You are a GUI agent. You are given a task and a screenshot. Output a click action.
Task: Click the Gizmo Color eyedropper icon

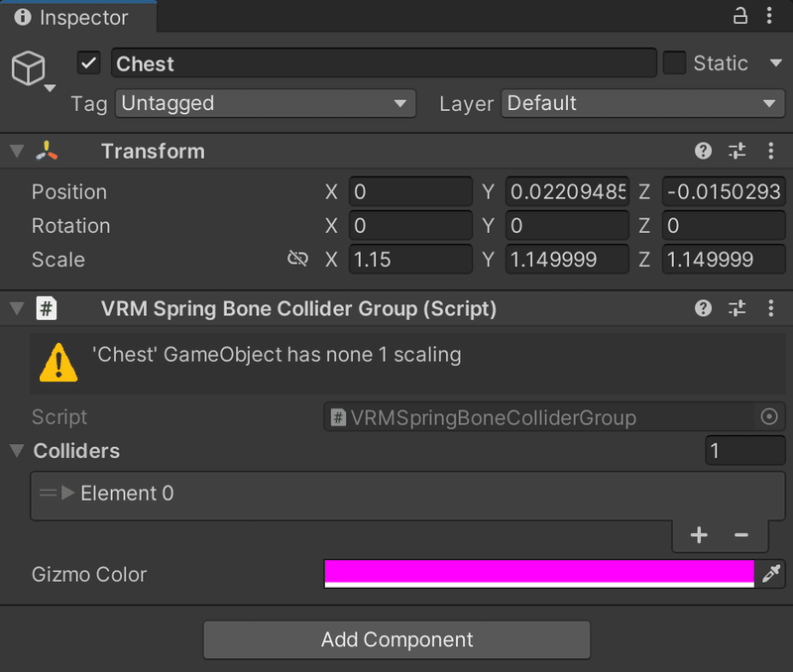770,573
